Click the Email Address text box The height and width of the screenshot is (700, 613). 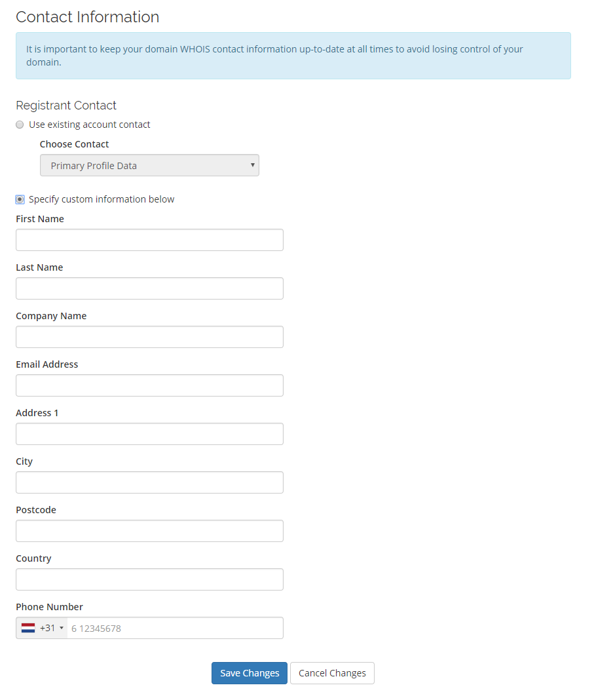click(149, 385)
